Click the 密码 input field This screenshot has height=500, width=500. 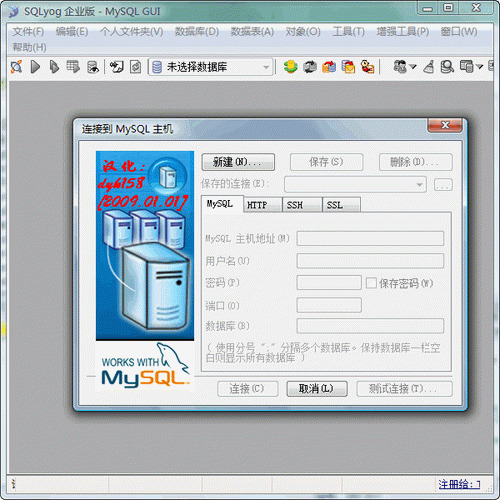point(329,283)
